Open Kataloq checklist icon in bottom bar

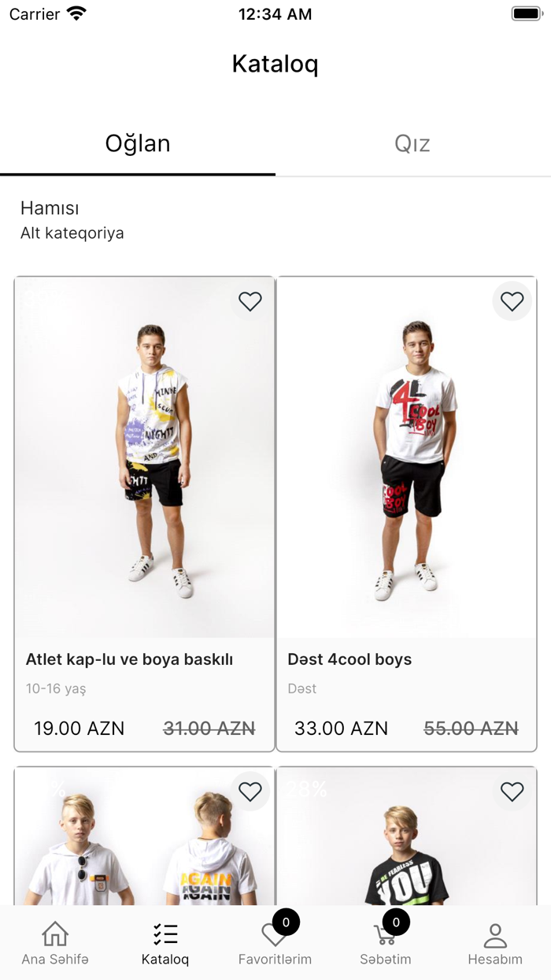tap(165, 935)
